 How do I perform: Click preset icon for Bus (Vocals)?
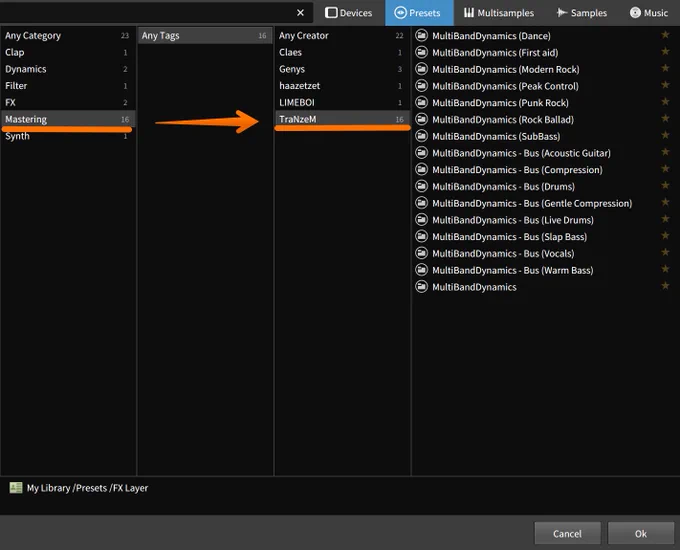coord(422,253)
